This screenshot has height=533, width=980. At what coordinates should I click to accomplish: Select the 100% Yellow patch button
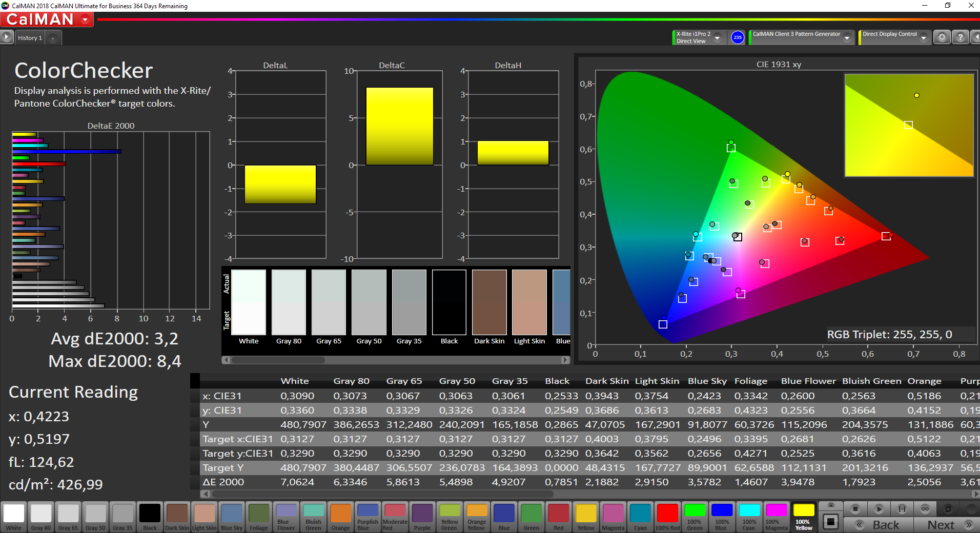coord(804,517)
